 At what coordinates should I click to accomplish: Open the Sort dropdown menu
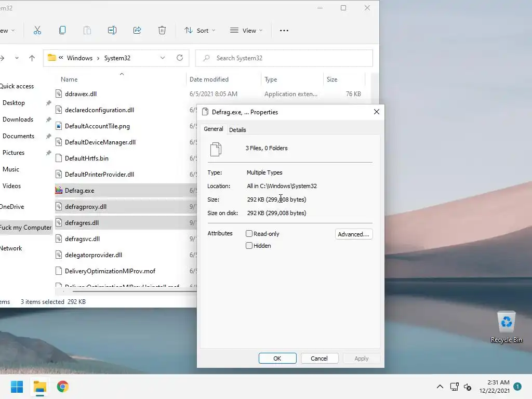click(x=200, y=31)
